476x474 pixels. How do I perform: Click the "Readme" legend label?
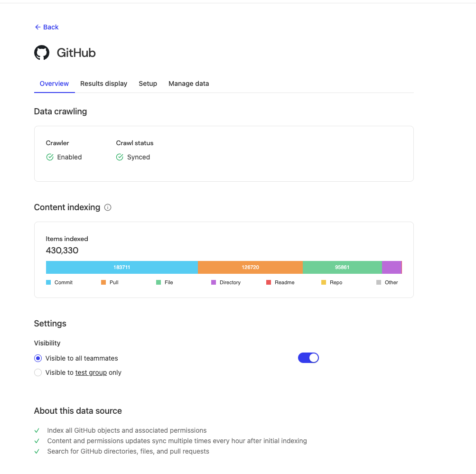point(284,282)
